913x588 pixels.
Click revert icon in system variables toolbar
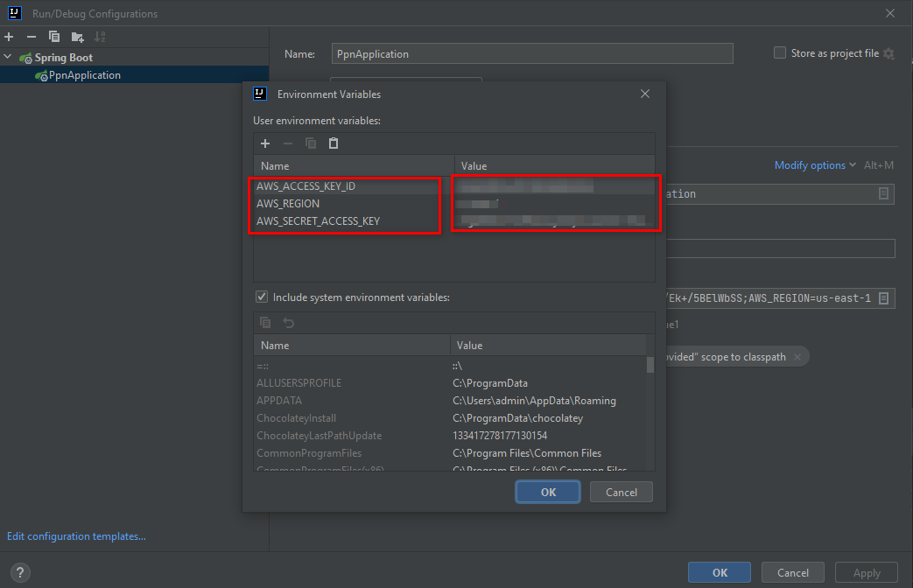coord(288,323)
